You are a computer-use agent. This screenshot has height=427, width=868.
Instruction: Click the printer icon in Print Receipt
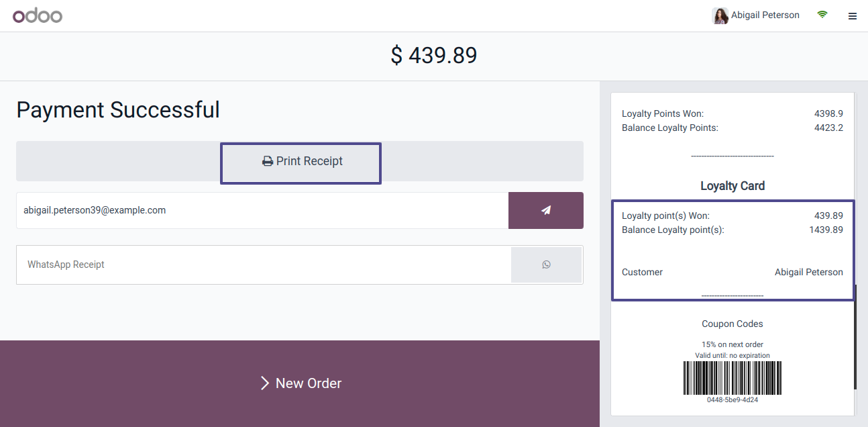point(268,162)
